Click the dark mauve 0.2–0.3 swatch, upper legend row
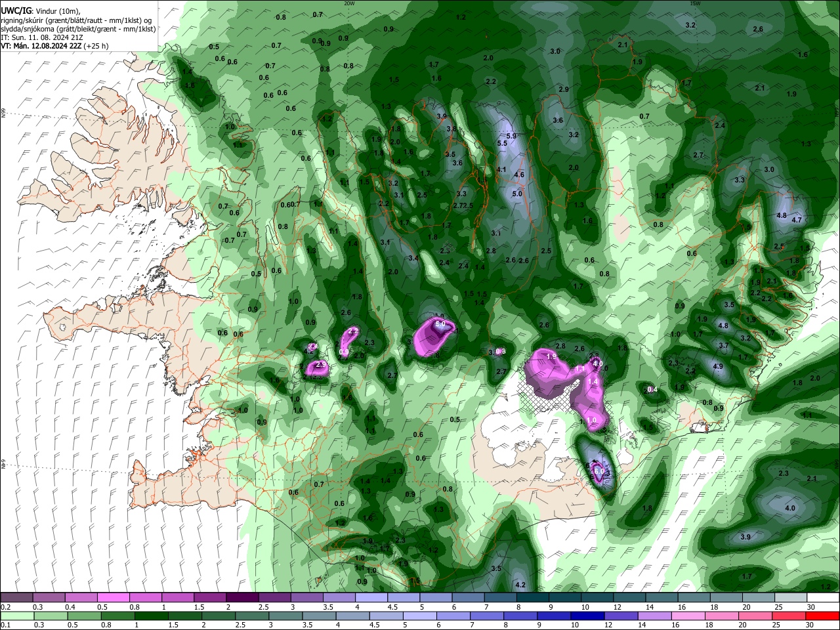The image size is (840, 630). tap(17, 598)
